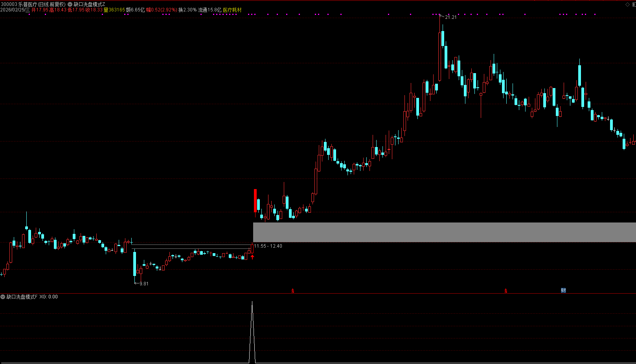Click the float shares 流通15.8亿
Screen dimensions: 636x364
pos(210,10)
